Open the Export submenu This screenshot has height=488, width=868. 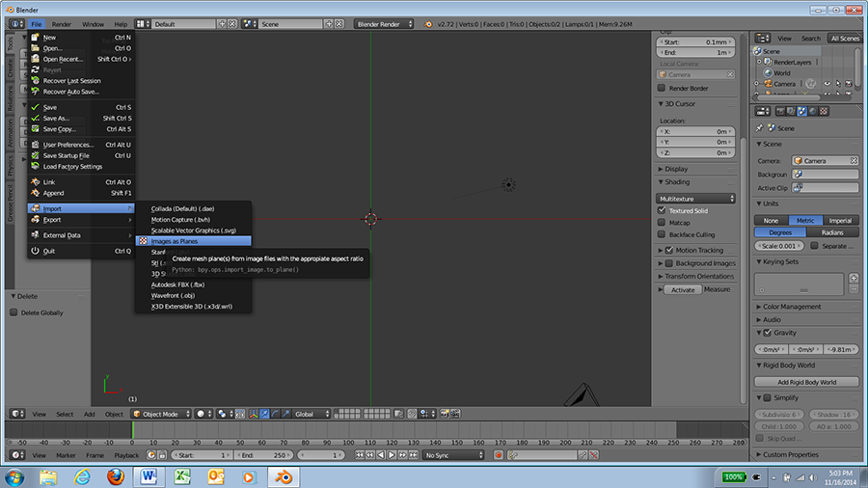81,220
